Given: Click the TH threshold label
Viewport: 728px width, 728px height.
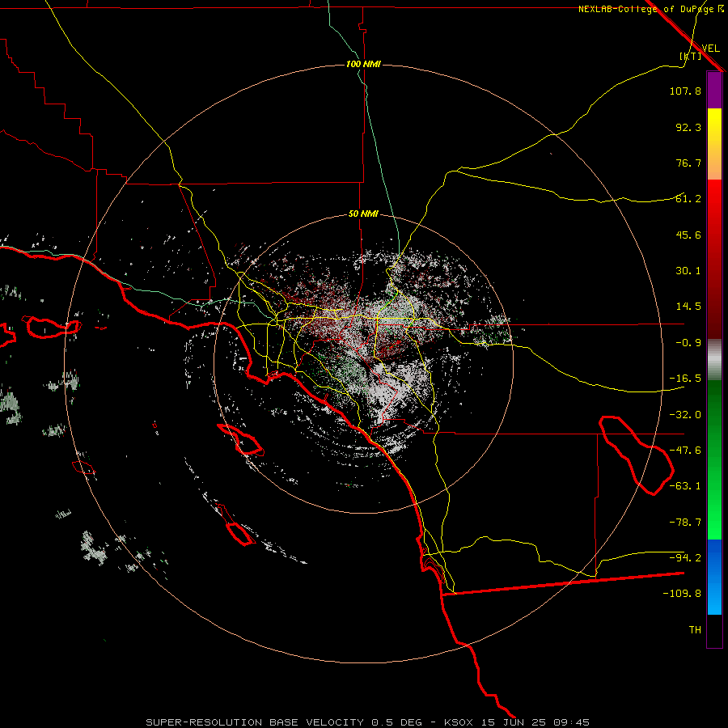Looking at the screenshot, I should click(695, 630).
